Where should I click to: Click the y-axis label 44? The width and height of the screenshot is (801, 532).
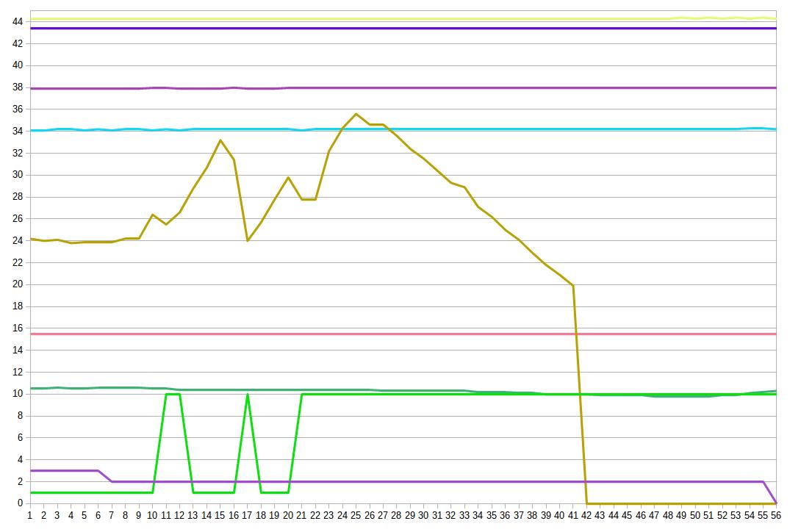pos(18,21)
